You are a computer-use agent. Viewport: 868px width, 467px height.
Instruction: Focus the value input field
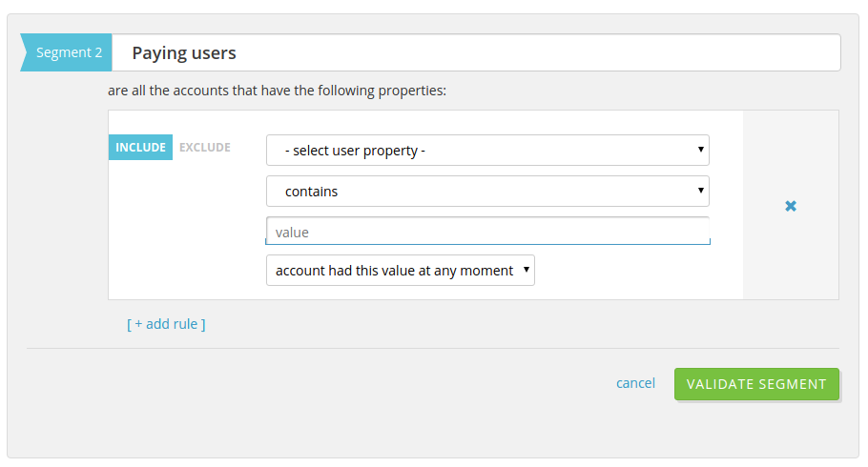(x=487, y=232)
